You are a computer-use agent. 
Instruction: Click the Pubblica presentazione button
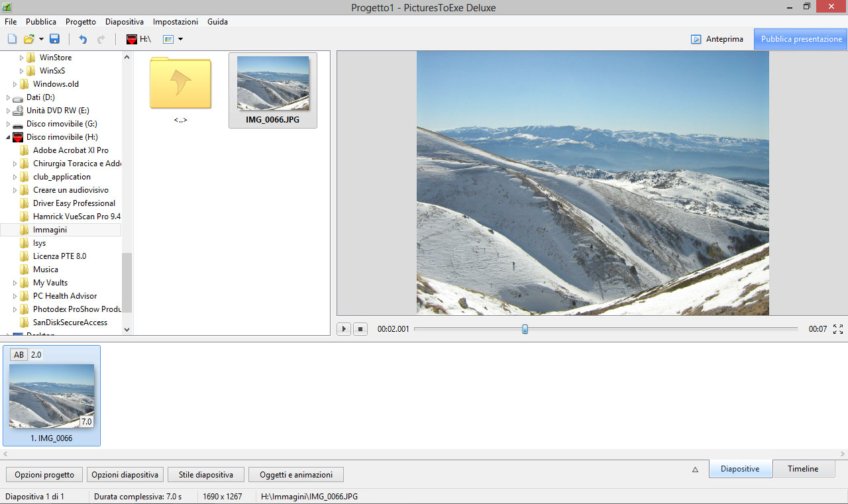click(801, 39)
